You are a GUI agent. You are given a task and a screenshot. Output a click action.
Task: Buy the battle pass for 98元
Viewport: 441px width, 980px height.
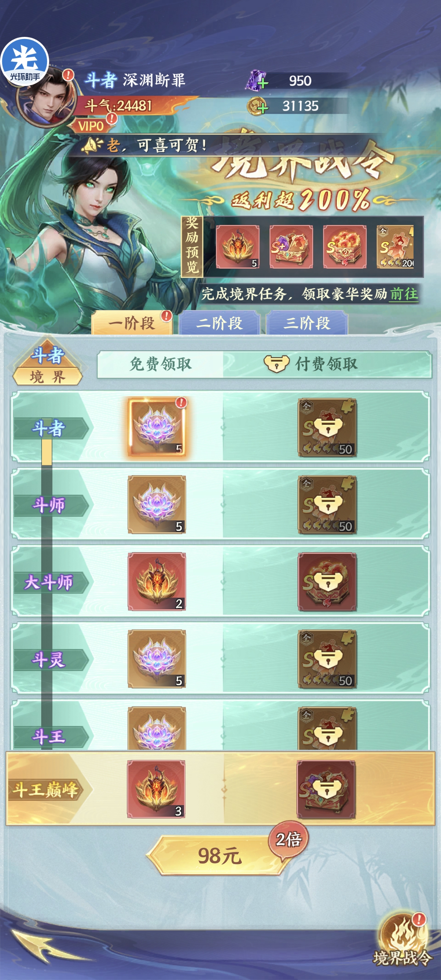click(x=219, y=856)
